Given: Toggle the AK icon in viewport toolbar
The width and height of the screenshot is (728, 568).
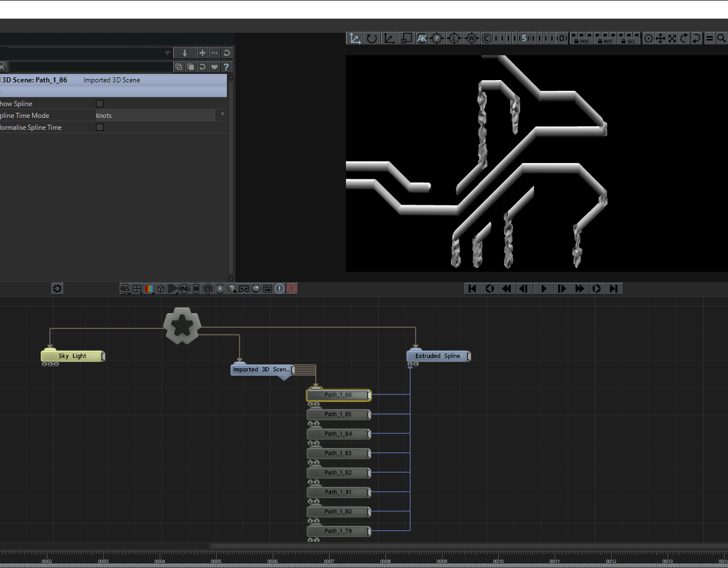Looking at the screenshot, I should tap(422, 38).
